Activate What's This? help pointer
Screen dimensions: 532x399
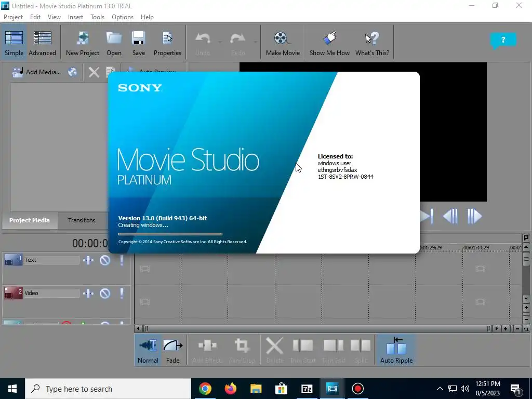tap(372, 43)
